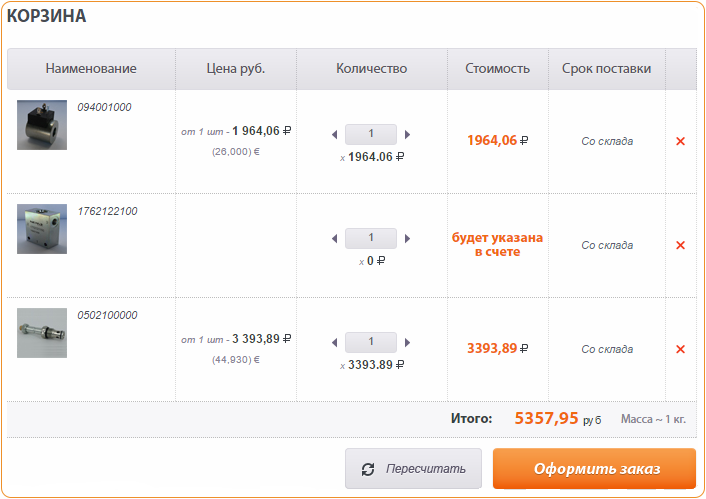Click quantity field for item 094001000
The height and width of the screenshot is (499, 706).
(x=371, y=134)
